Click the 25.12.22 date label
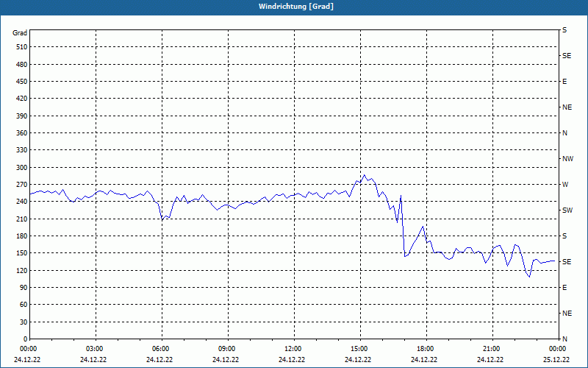588x368 pixels. tap(556, 359)
